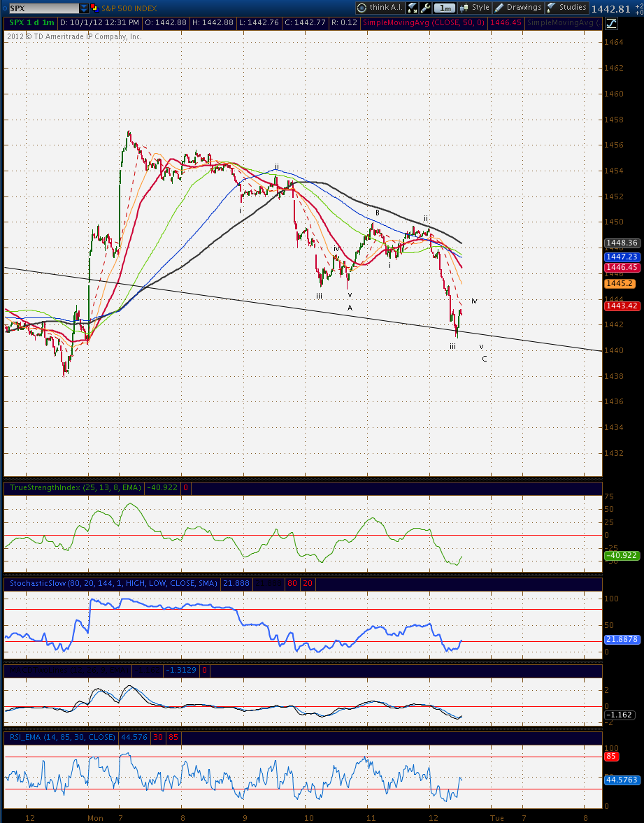Click the flask pattern-tools icon beside think A.I.
644x823 pixels.
[413, 8]
